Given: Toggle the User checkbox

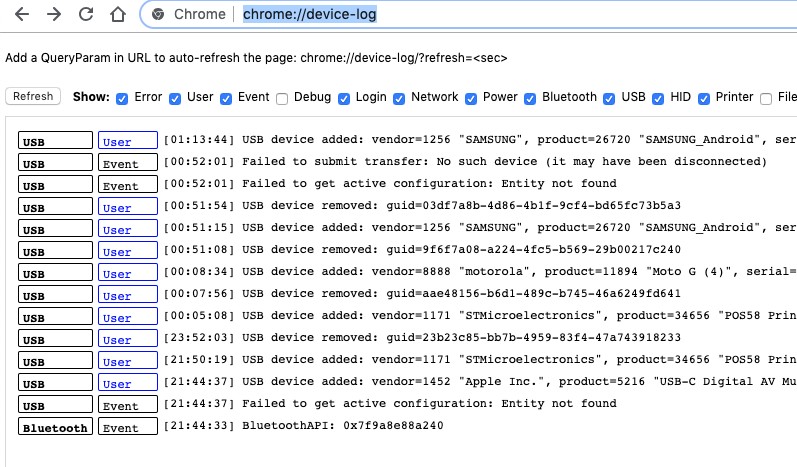Looking at the screenshot, I should tap(175, 99).
